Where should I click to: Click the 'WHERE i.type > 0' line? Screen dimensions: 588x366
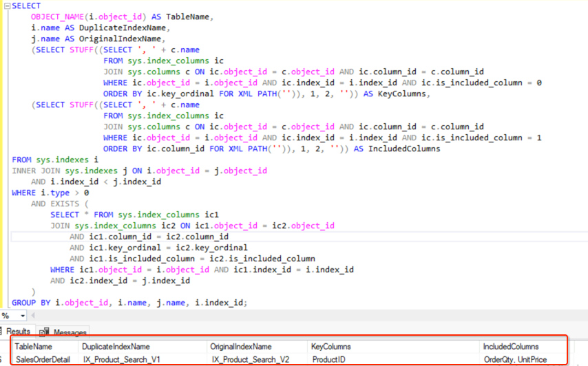(50, 193)
